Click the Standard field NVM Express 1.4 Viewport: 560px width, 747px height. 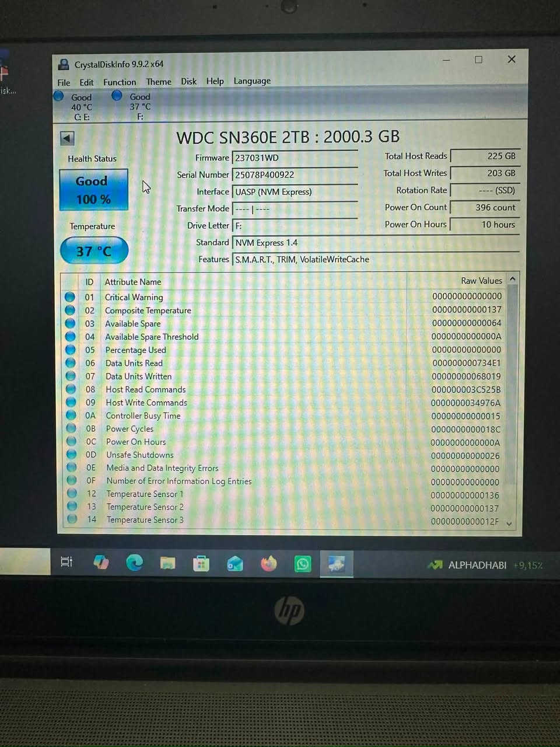(x=376, y=242)
